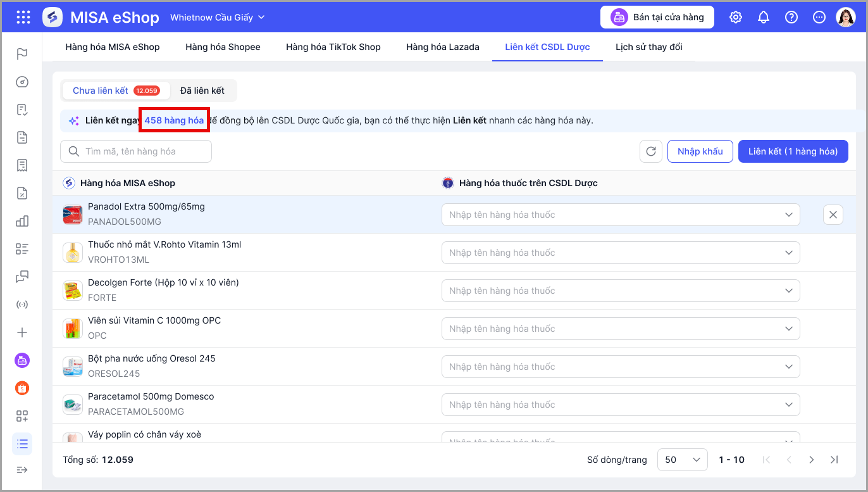Open the drug dropdown for Panadol Extra
Viewport: 868px width, 492px height.
tap(621, 215)
